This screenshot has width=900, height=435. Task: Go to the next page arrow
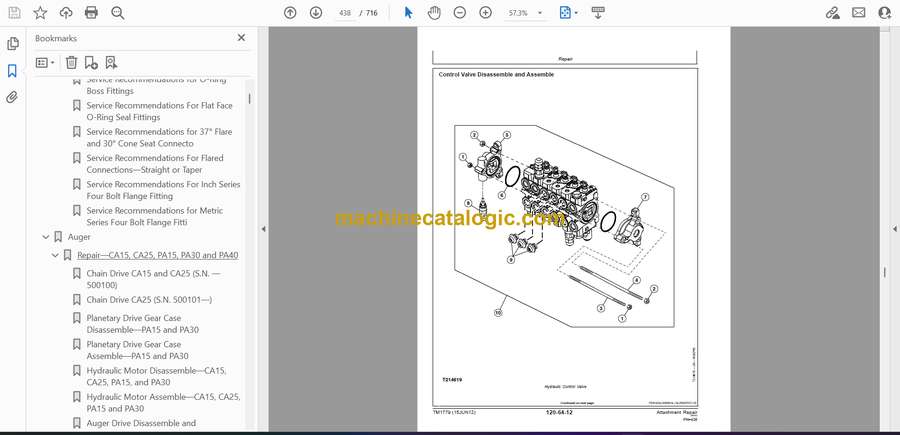click(x=316, y=13)
